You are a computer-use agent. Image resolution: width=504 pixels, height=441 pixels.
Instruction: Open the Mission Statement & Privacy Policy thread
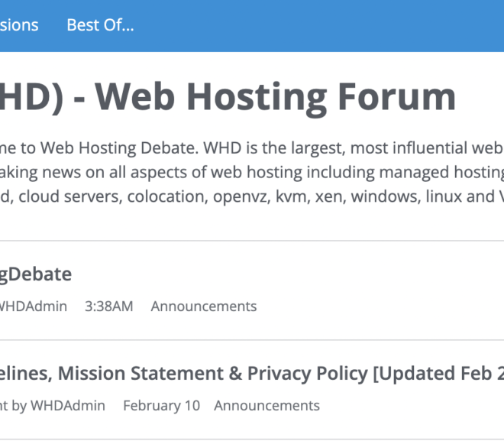coord(252,374)
